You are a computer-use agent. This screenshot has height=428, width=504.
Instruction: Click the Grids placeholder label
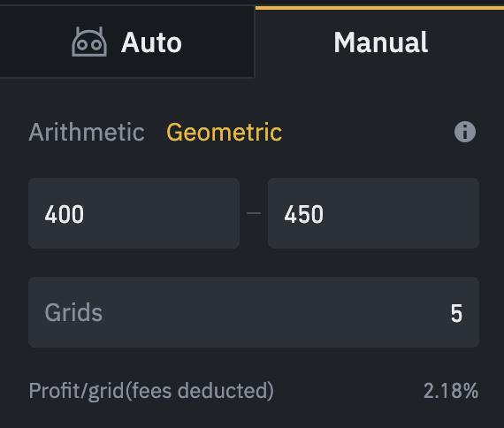pos(73,312)
